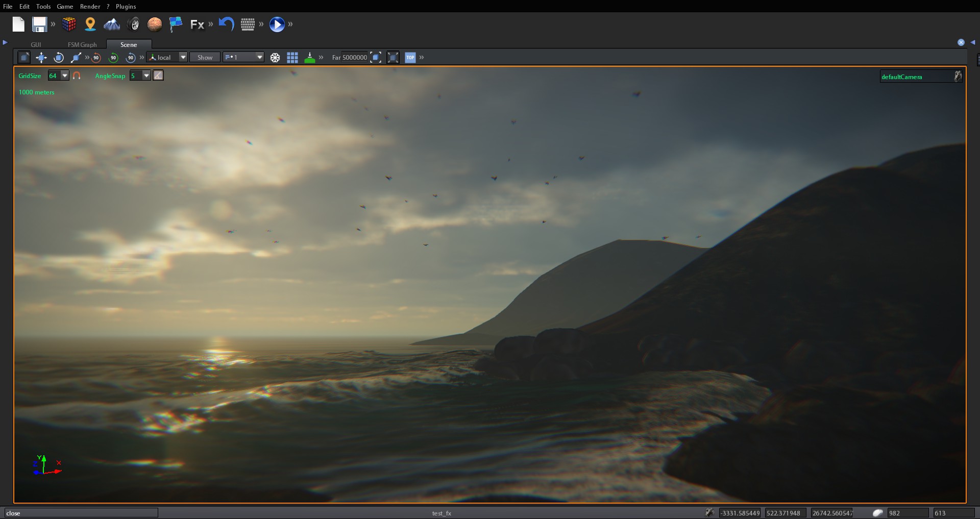Select the move tool in viewport toolbar

(41, 57)
